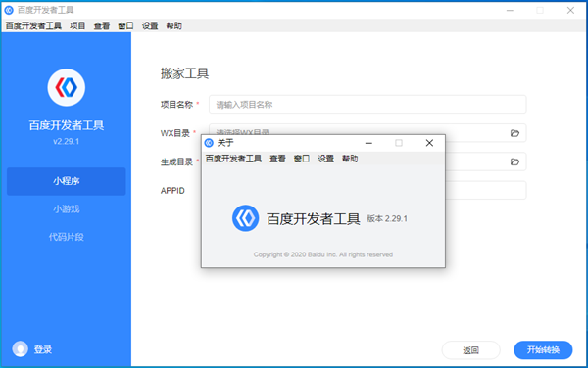
Task: Open 查看 menu in the 关于 dialog
Action: point(277,159)
